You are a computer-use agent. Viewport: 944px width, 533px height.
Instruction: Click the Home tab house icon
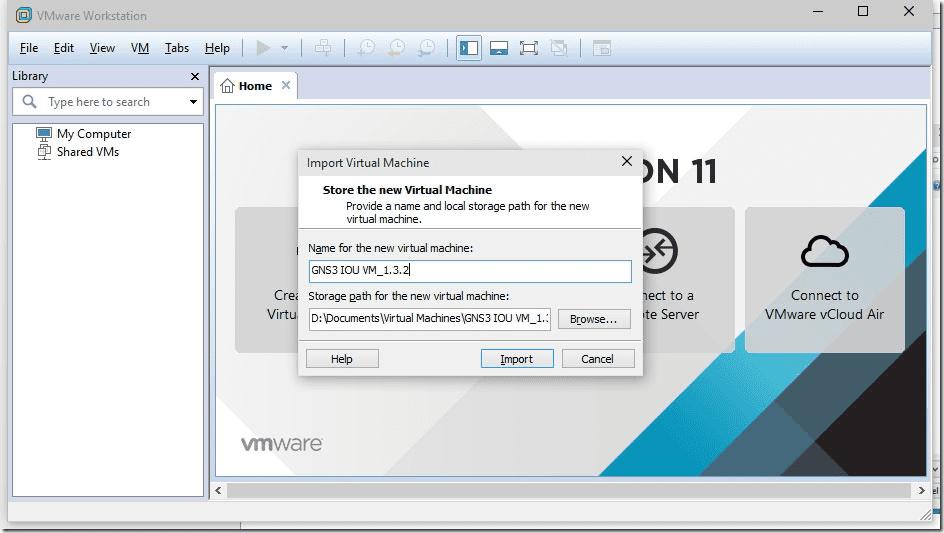[x=227, y=86]
